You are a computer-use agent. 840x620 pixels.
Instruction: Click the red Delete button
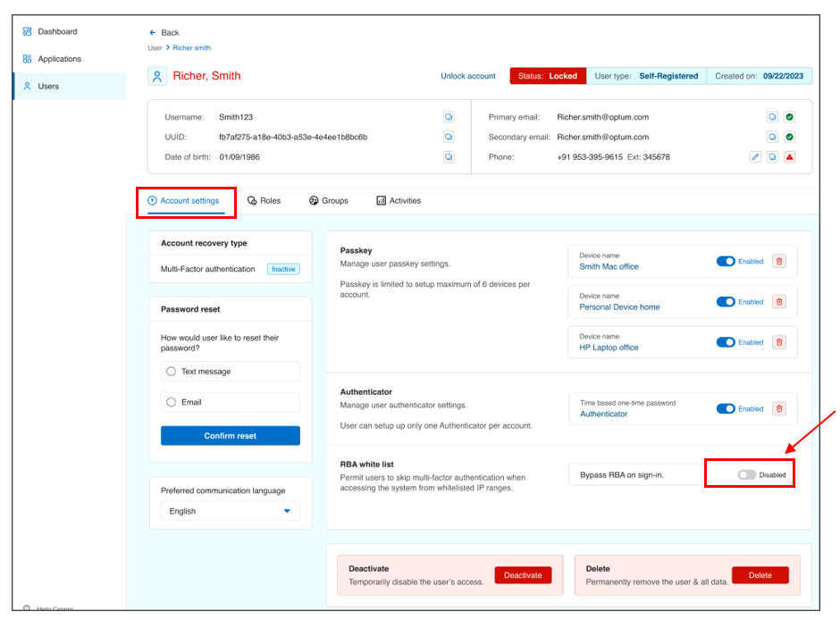pyautogui.click(x=760, y=575)
